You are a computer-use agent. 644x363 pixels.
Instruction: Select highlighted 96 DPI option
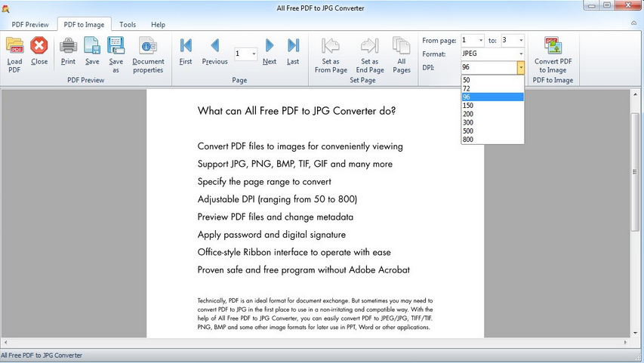click(492, 97)
